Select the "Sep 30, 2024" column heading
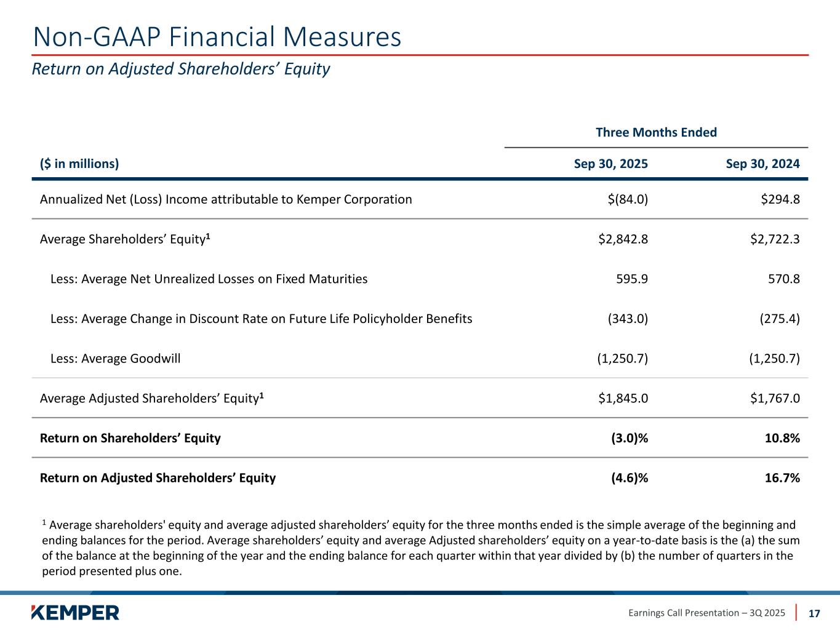The height and width of the screenshot is (630, 840). point(762,164)
